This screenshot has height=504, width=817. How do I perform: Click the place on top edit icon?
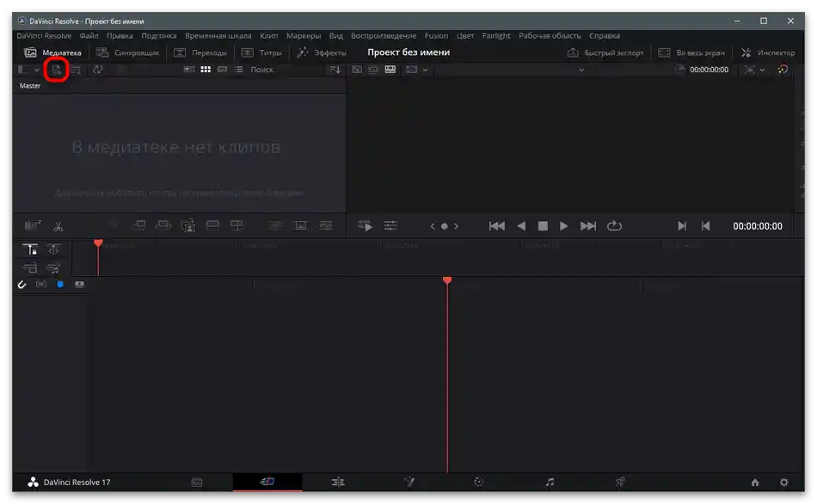pos(212,225)
